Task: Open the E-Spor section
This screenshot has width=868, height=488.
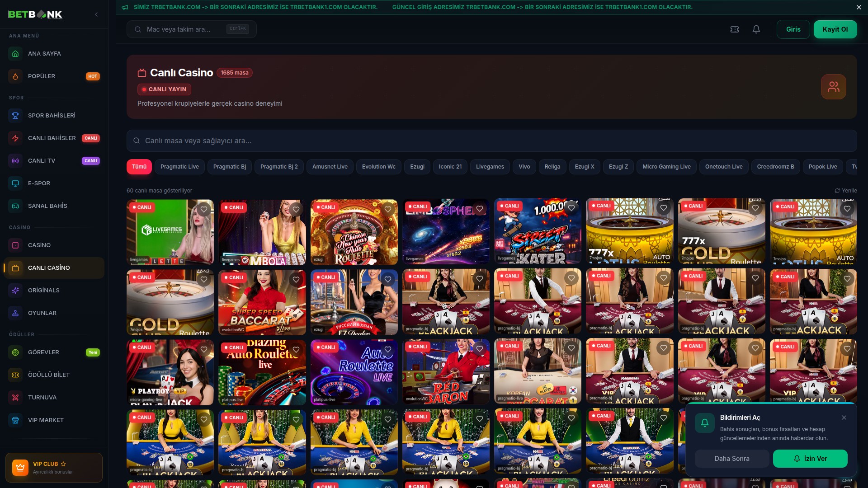Action: tap(39, 183)
